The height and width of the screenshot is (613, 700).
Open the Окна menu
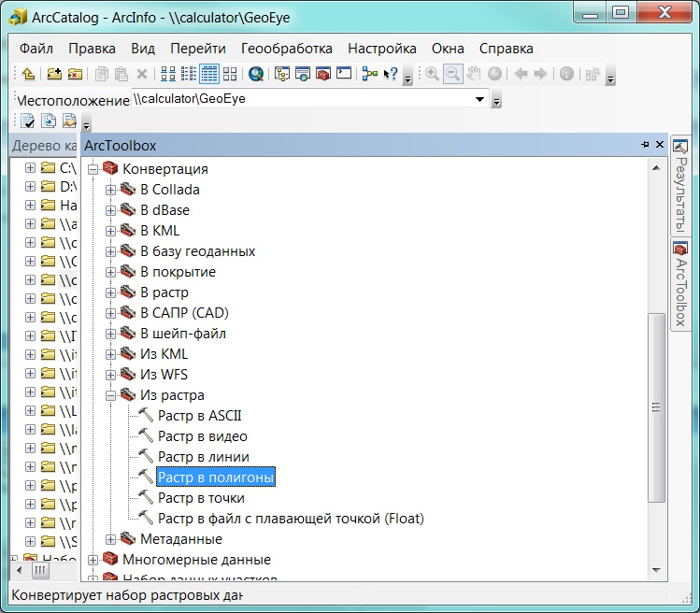point(448,49)
